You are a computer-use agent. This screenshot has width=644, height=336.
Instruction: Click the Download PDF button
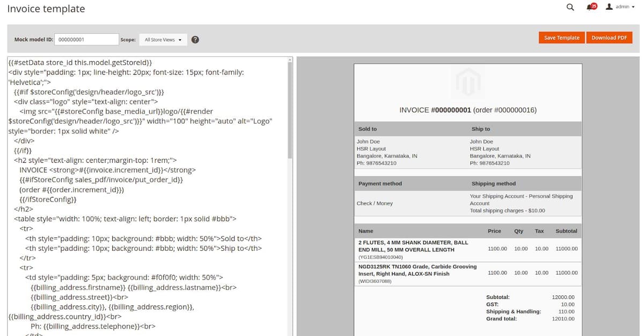[x=609, y=38]
